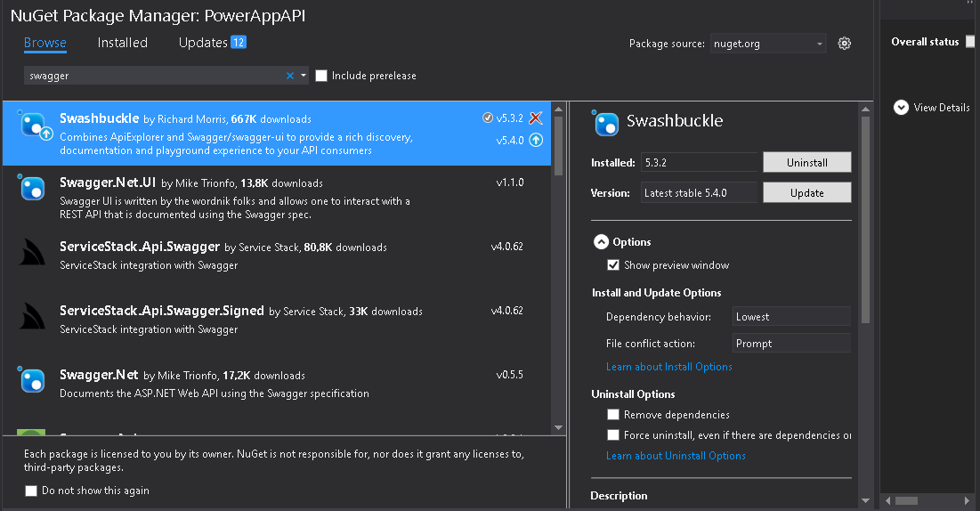Select Swagger.Net.UI package icon
The width and height of the screenshot is (980, 511).
[x=31, y=187]
